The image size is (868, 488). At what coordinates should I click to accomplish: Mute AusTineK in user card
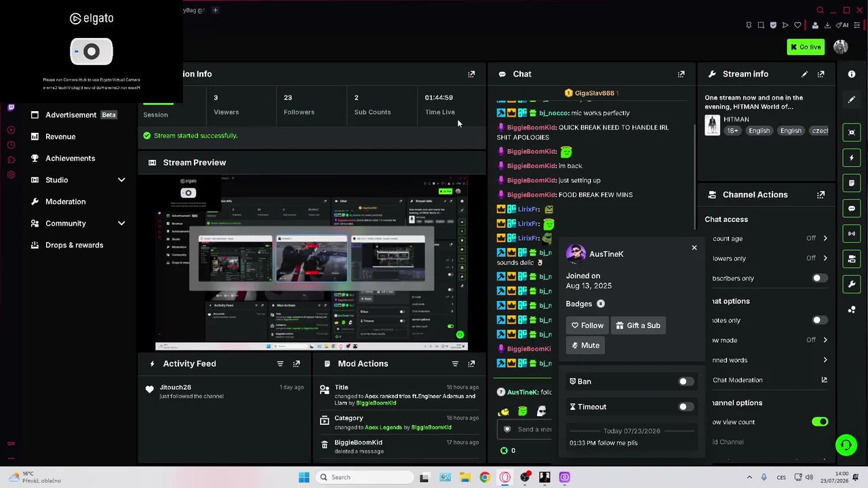click(x=586, y=345)
